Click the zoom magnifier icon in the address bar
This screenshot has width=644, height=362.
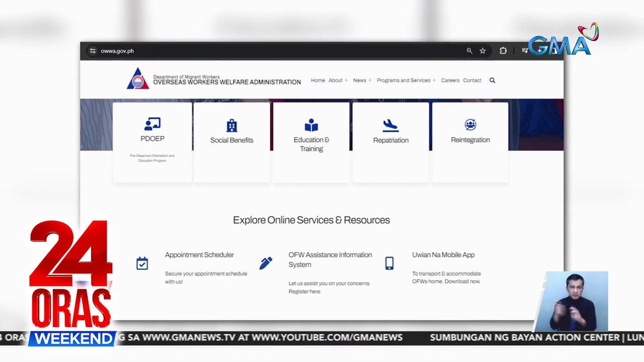pyautogui.click(x=469, y=51)
